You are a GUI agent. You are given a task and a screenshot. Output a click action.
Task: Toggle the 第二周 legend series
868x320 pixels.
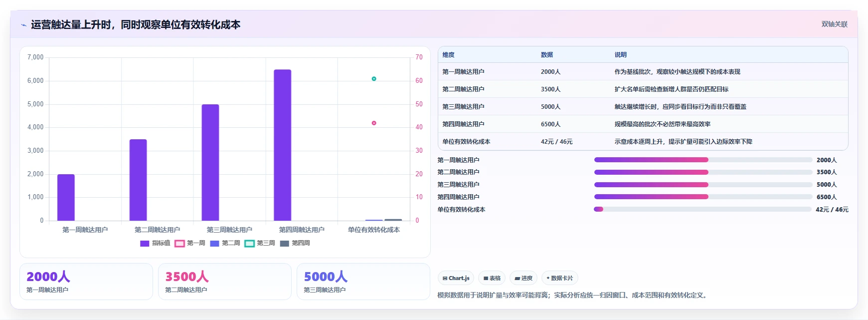[x=225, y=243]
